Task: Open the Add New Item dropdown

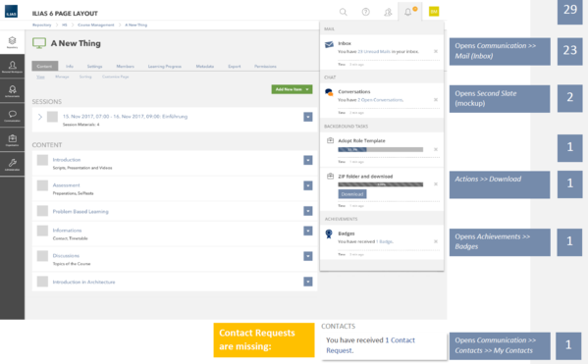Action: coord(292,89)
